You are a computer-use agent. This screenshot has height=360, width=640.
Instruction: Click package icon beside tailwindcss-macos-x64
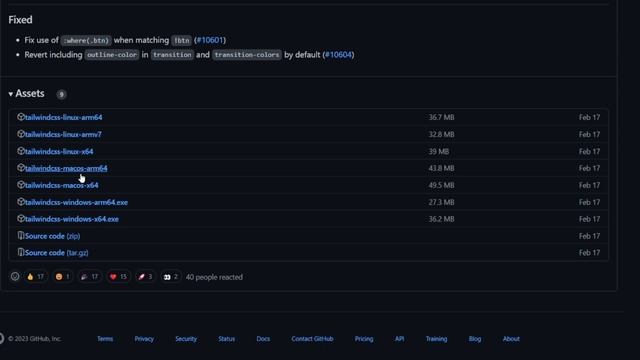[21, 184]
